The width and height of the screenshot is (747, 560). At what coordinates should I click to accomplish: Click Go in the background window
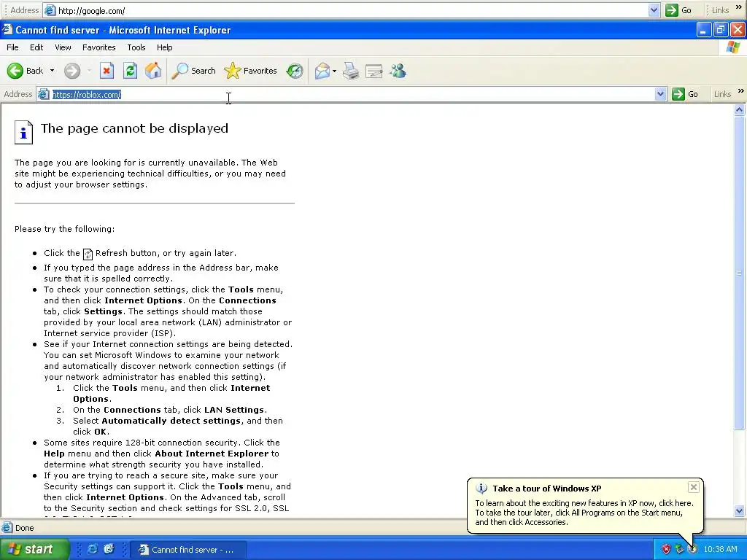pos(678,10)
